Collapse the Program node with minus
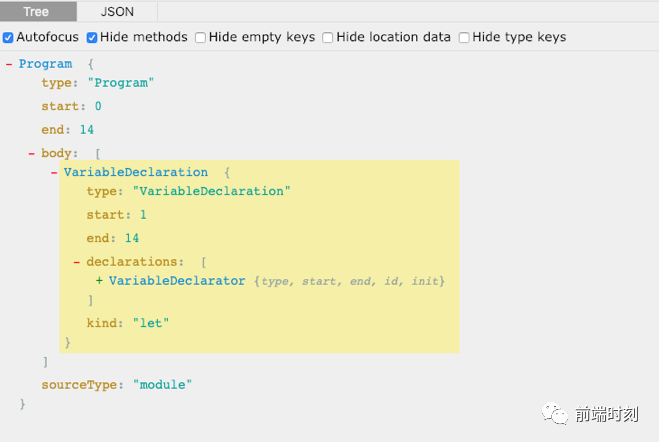Image resolution: width=659 pixels, height=443 pixels. click(x=9, y=65)
